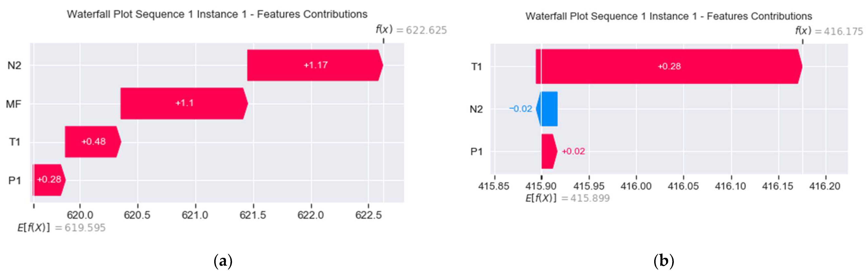Viewport: 868px width, 275px height.
Task: Click the blue −0.02 value label
Action: (x=521, y=109)
